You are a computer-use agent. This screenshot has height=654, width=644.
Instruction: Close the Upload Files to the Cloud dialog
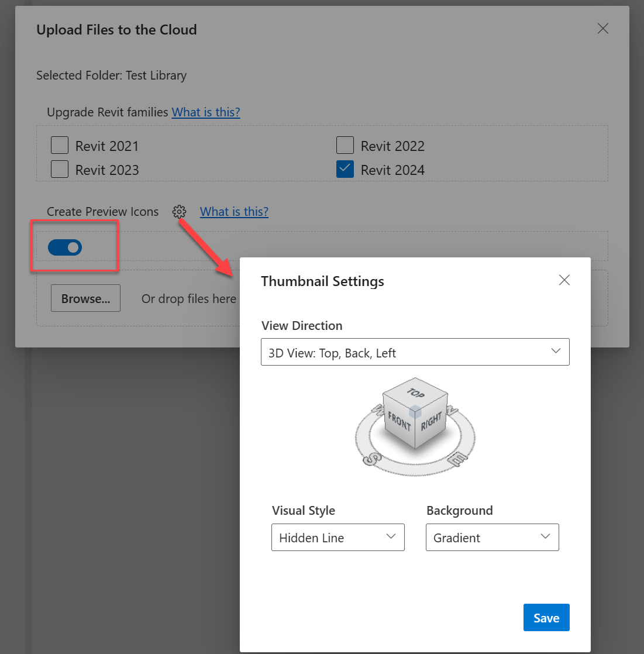(602, 28)
